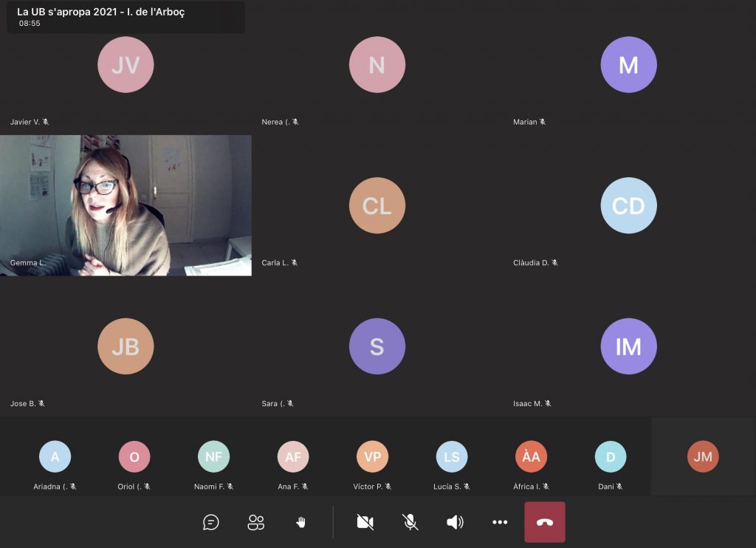Image resolution: width=756 pixels, height=548 pixels.
Task: Toggle the speaker audio output
Action: click(x=455, y=523)
